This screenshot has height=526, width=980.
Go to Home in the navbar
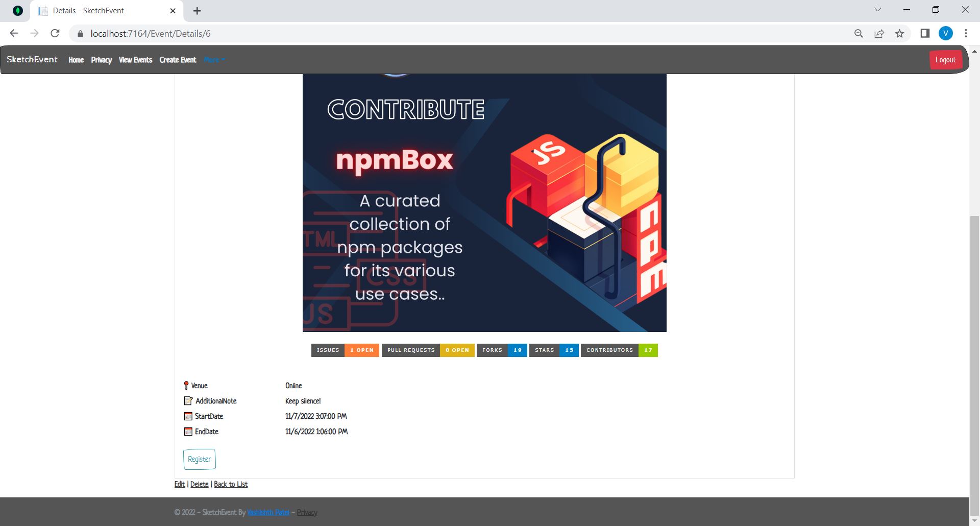pyautogui.click(x=76, y=60)
